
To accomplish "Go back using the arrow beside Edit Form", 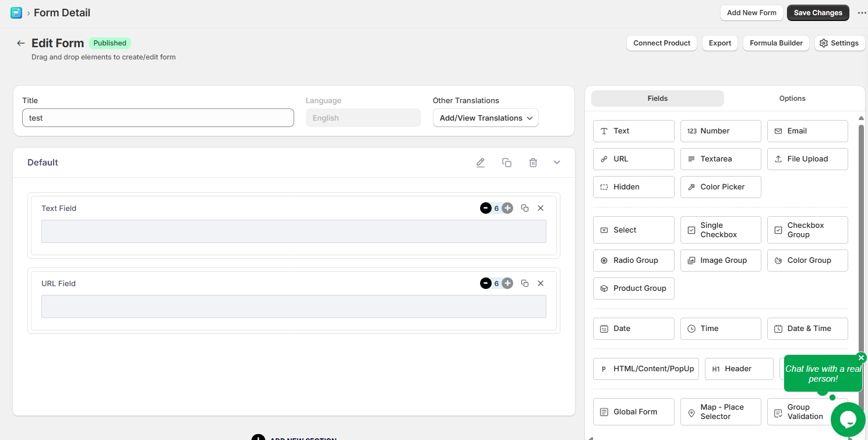I will pos(21,43).
